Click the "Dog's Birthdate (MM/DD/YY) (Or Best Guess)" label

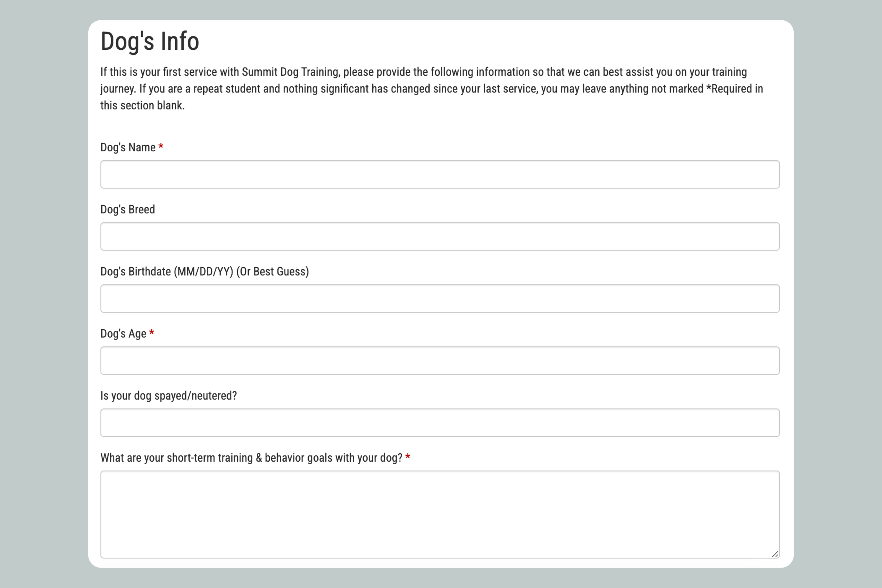(x=205, y=272)
